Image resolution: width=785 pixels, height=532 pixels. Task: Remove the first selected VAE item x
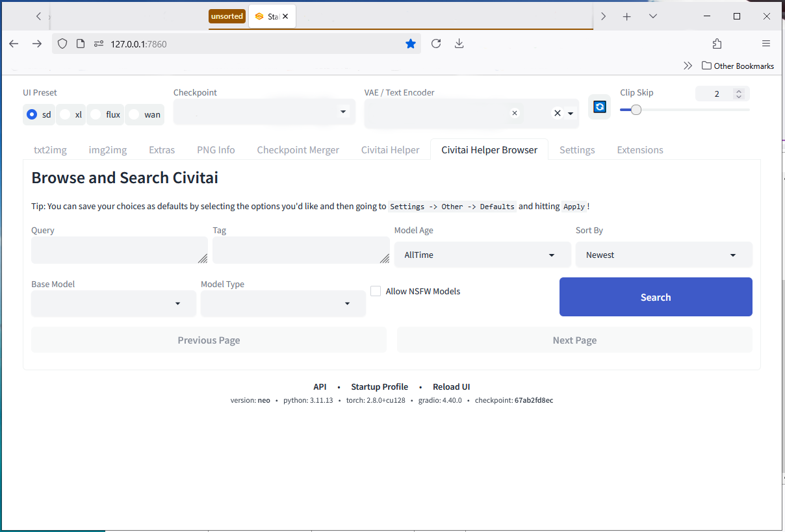(x=515, y=113)
